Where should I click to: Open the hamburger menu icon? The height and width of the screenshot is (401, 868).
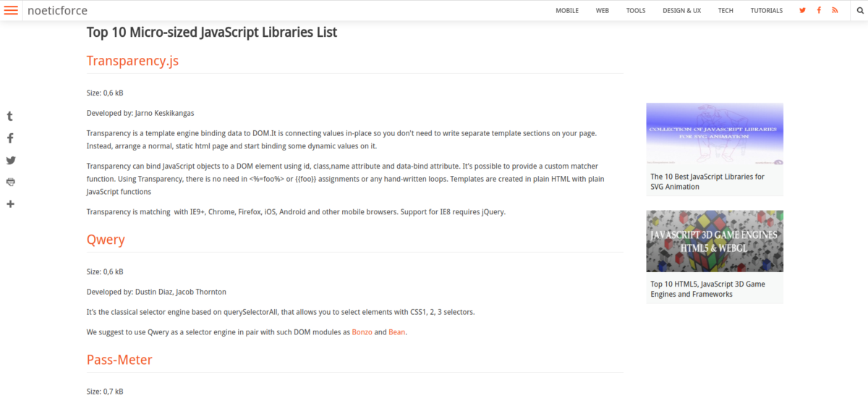coord(11,10)
